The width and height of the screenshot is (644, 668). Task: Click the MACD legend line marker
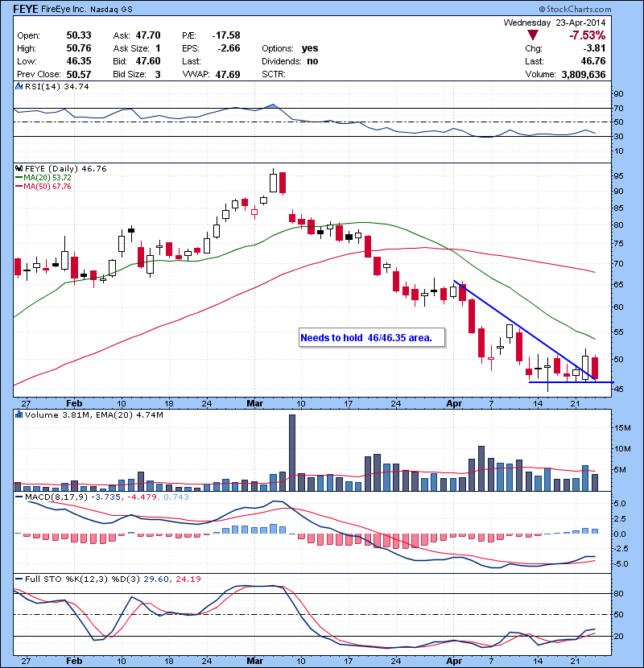pos(19,497)
